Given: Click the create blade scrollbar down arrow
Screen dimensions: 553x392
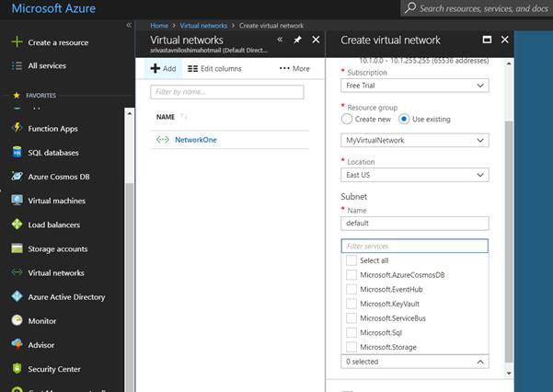Looking at the screenshot, I should click(x=509, y=373).
